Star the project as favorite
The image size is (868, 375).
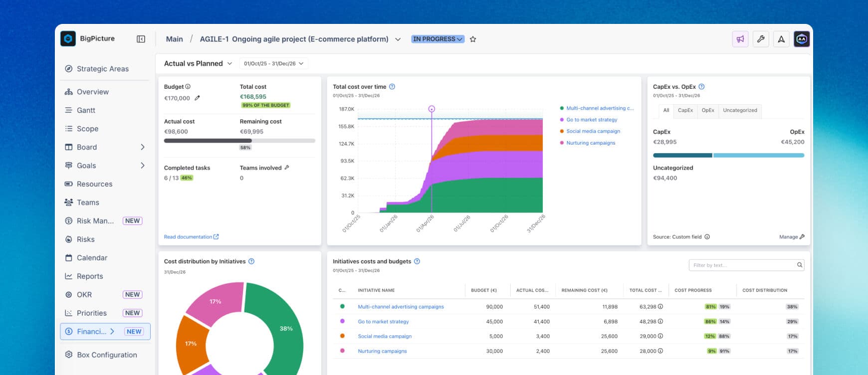(x=473, y=39)
